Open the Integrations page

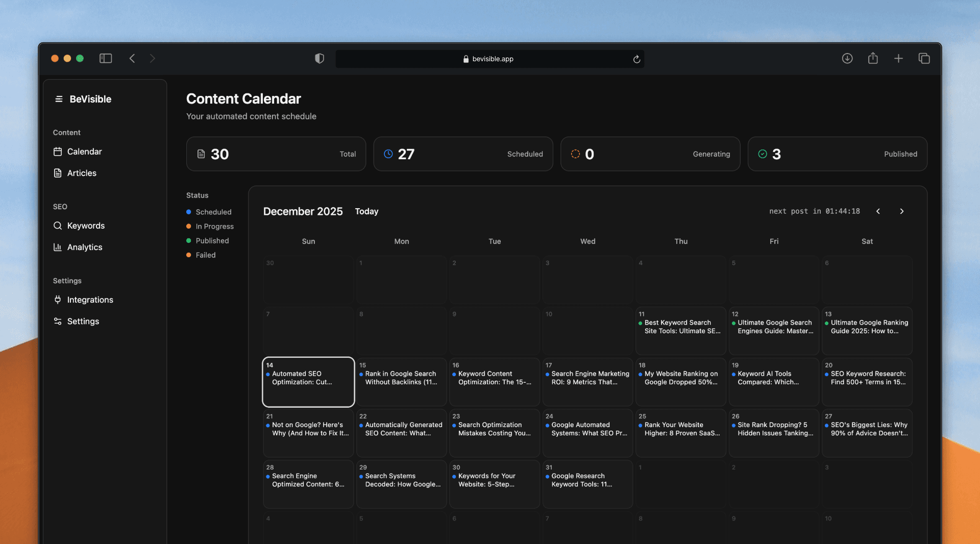pyautogui.click(x=90, y=300)
